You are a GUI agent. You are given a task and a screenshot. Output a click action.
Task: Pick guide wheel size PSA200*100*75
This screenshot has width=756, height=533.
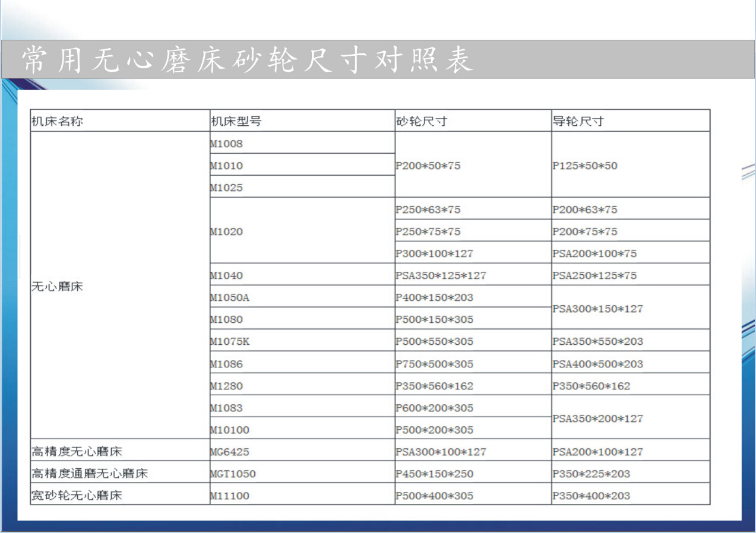click(x=631, y=252)
